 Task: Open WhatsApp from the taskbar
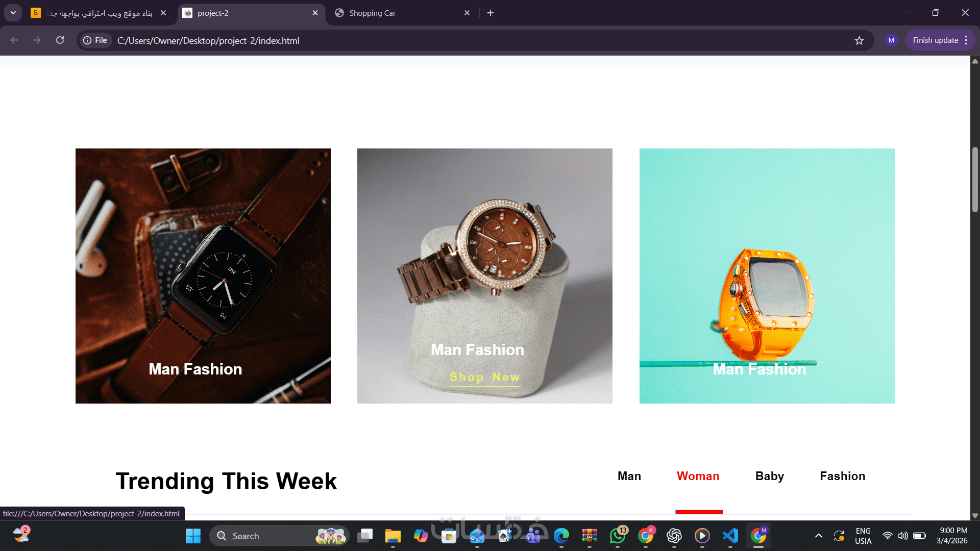pyautogui.click(x=618, y=536)
